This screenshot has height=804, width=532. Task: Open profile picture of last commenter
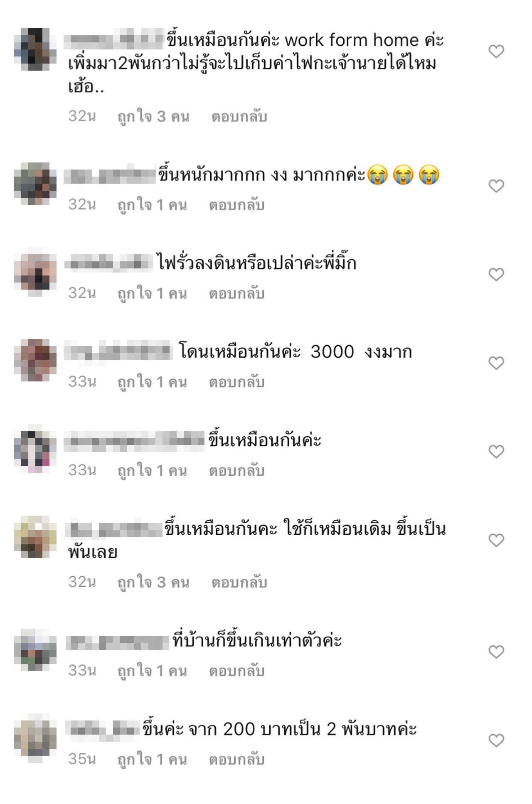click(35, 738)
